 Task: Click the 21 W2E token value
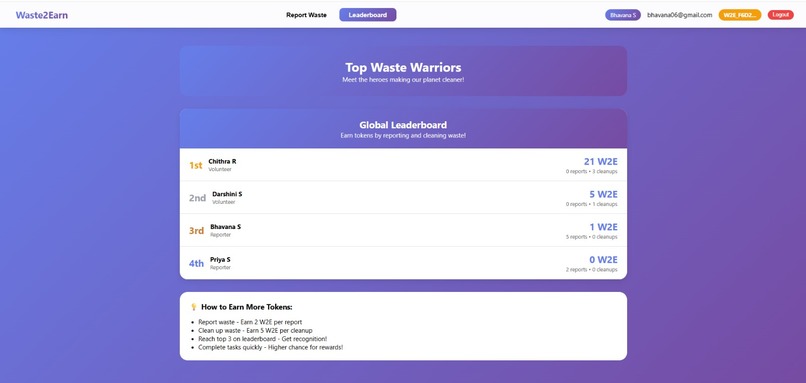click(600, 161)
